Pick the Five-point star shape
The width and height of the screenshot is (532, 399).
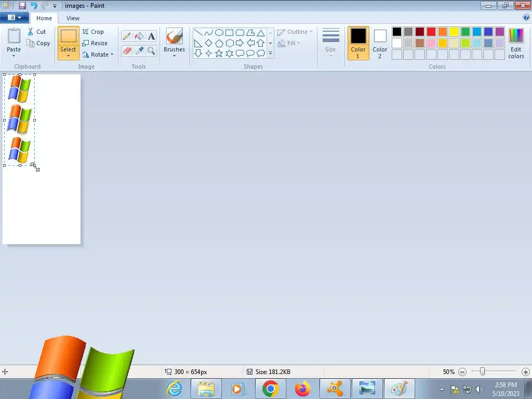pos(219,54)
